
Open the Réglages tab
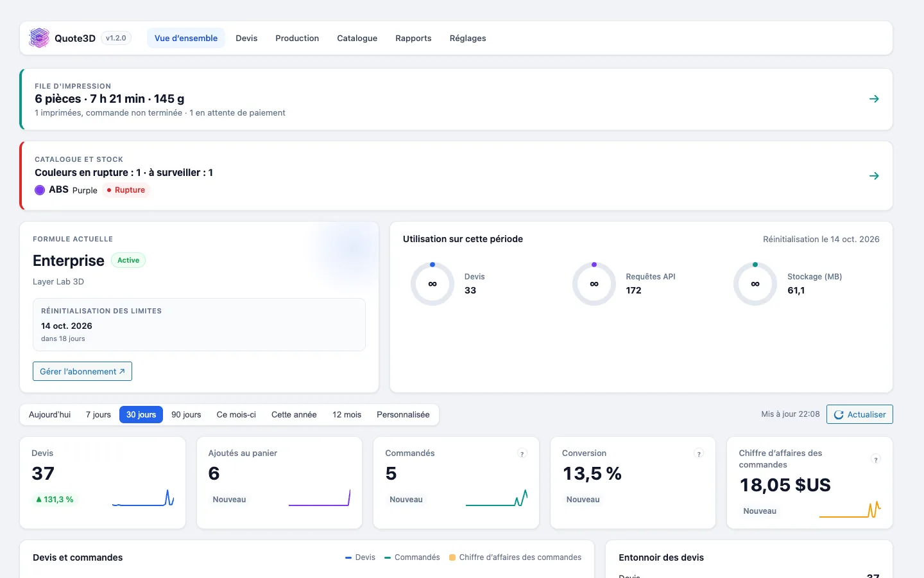point(468,38)
